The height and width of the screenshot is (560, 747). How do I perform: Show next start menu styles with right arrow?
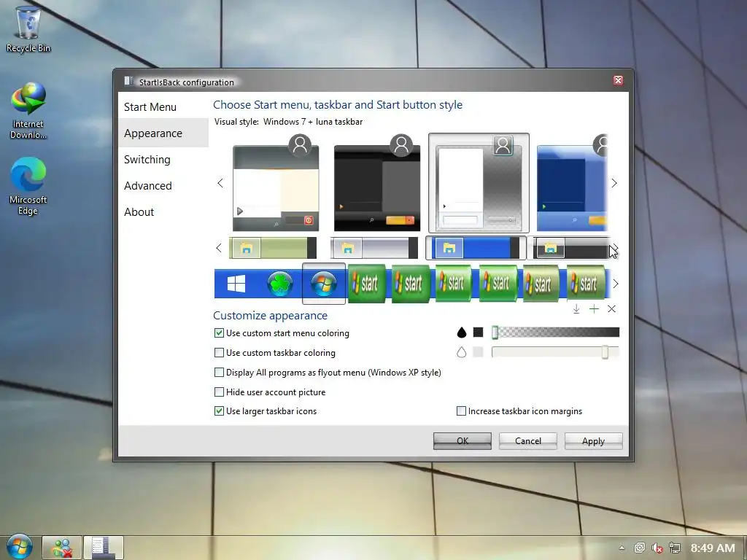pos(614,183)
